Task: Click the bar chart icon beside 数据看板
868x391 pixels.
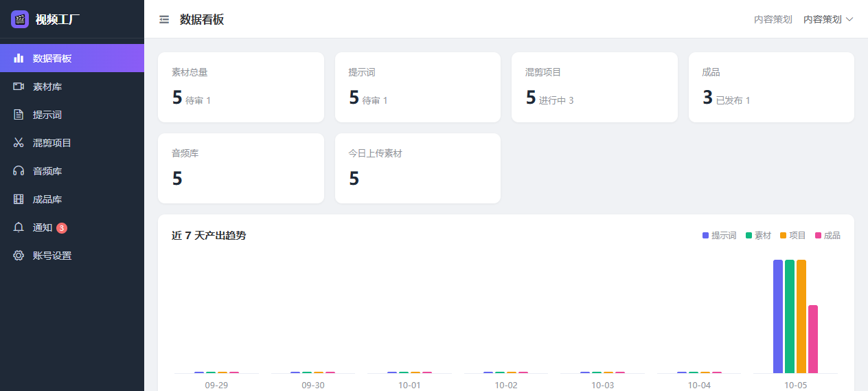Action: point(19,58)
